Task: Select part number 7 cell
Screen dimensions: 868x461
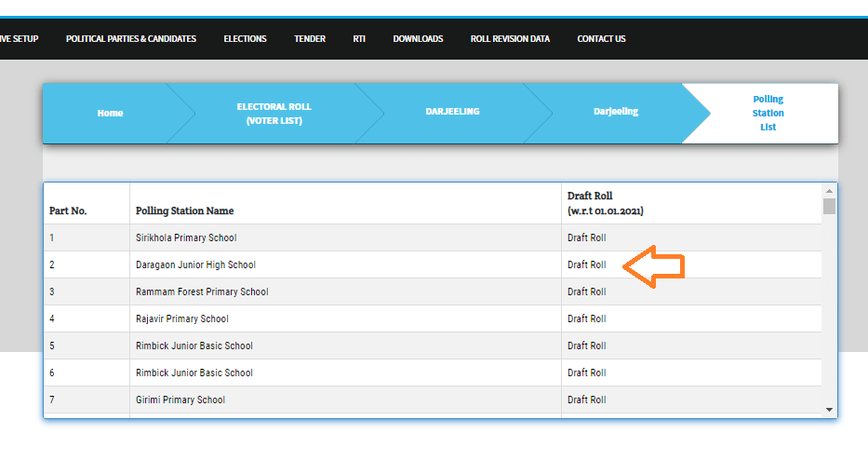Action: pos(87,400)
